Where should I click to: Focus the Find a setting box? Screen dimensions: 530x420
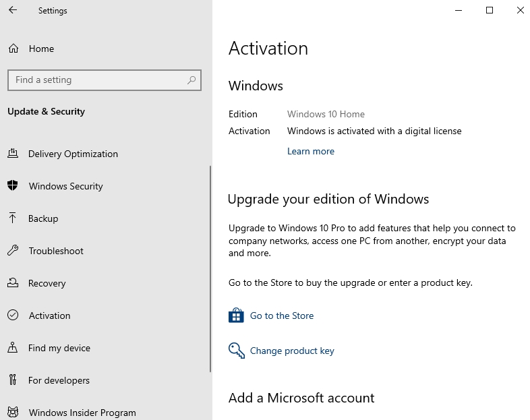click(105, 80)
